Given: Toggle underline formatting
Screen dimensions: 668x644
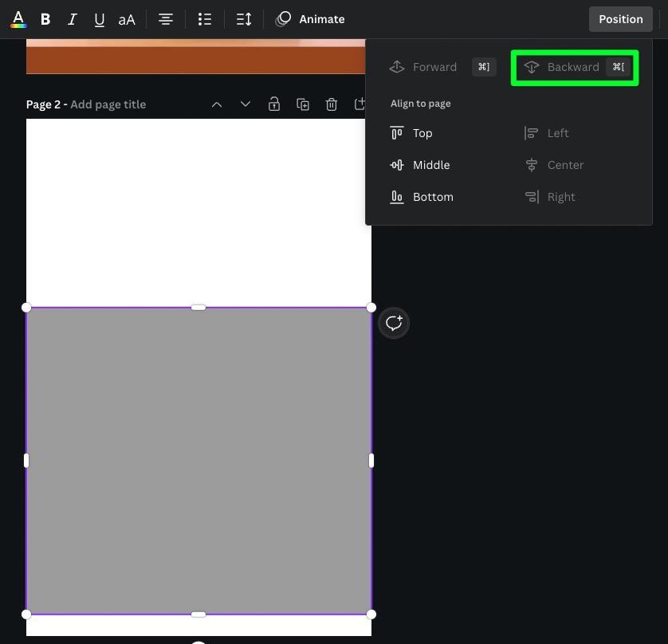Looking at the screenshot, I should pyautogui.click(x=99, y=19).
